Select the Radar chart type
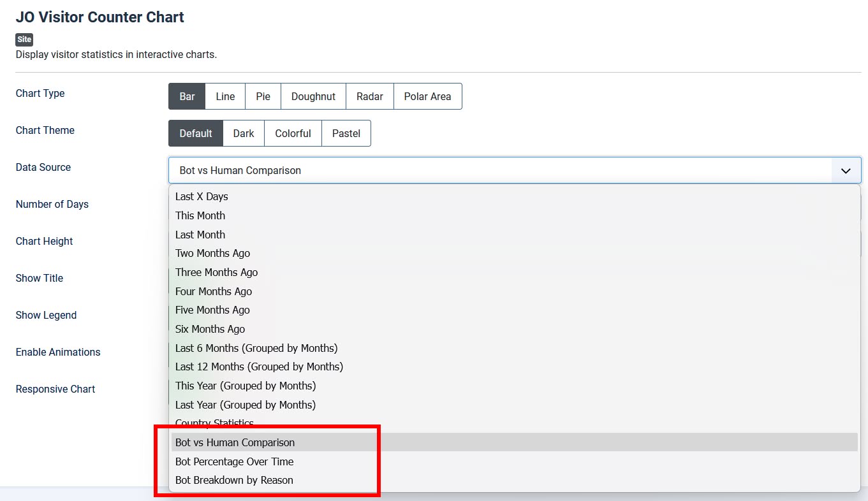This screenshot has height=501, width=868. [x=370, y=96]
